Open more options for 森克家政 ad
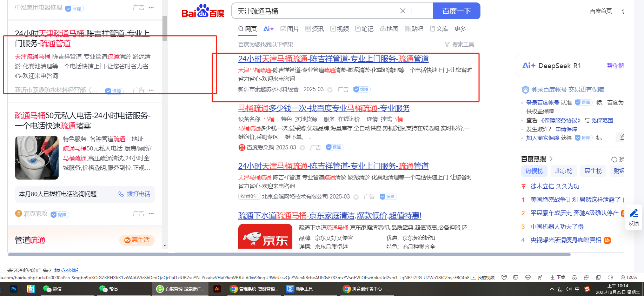The image size is (644, 296). [x=151, y=214]
